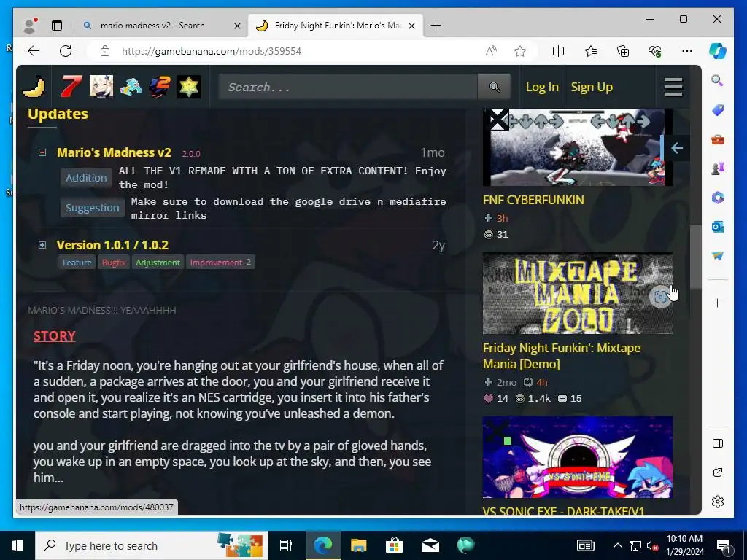
Task: Open the Mixtape Mania Vol 1 thumbnail
Action: 578,293
